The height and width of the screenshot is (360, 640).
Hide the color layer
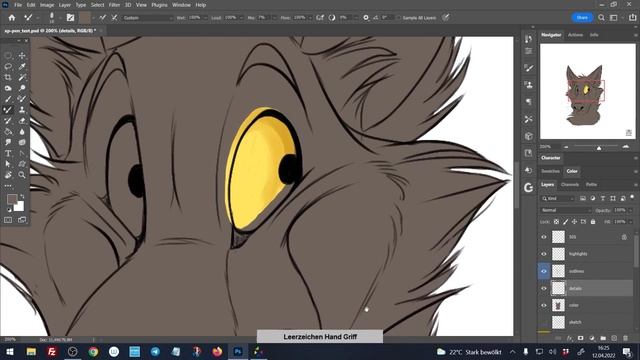(544, 305)
